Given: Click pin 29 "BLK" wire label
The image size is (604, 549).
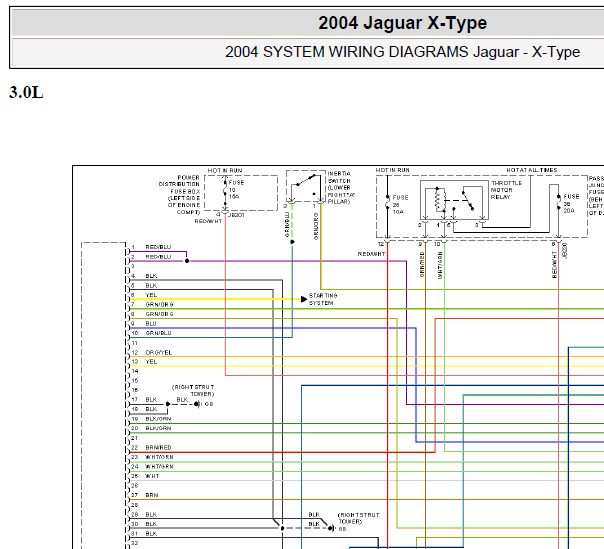Looking at the screenshot, I should (151, 514).
